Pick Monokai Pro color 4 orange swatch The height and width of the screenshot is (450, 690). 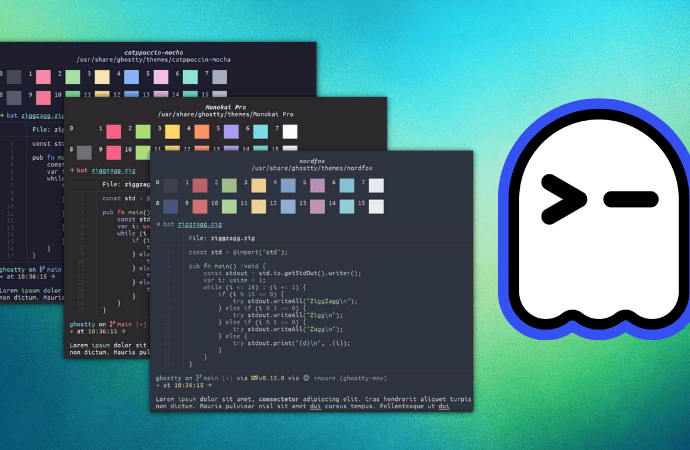tap(202, 132)
